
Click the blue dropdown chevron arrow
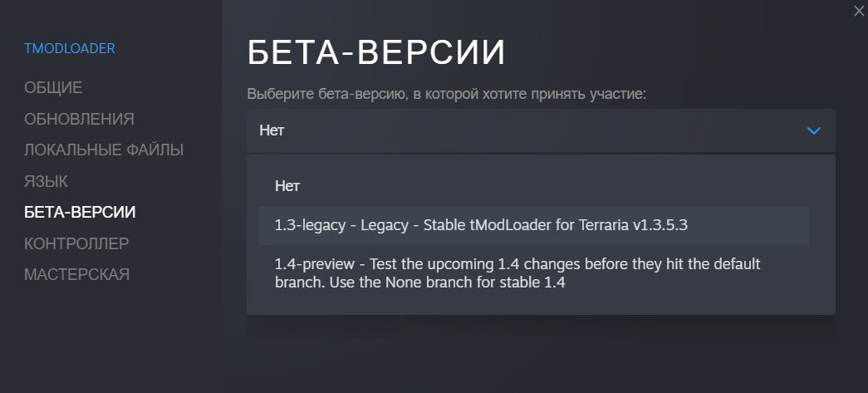coord(813,130)
